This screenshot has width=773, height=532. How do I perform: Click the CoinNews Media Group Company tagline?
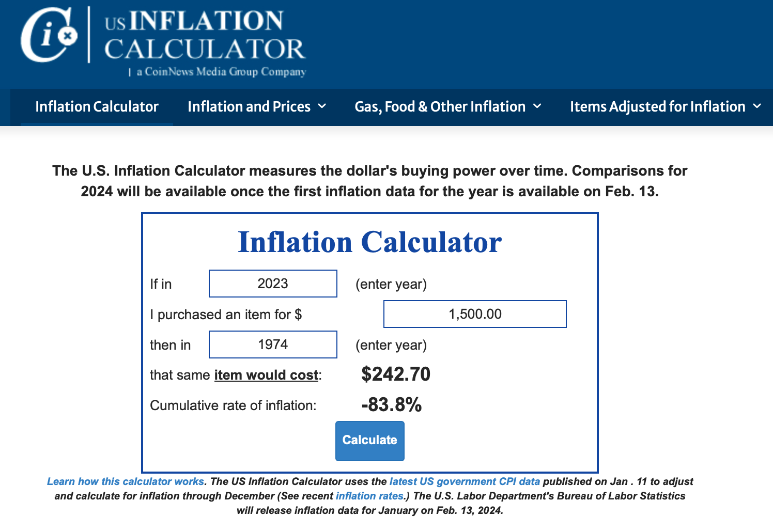(x=221, y=72)
